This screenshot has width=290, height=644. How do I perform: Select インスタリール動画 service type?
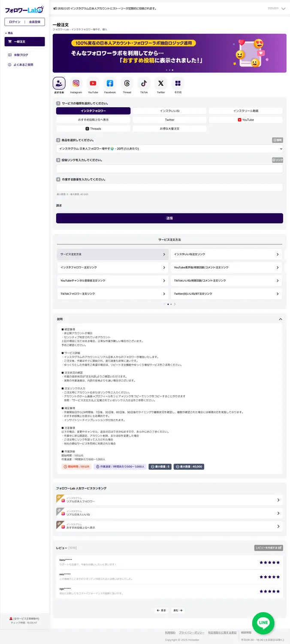(246, 111)
